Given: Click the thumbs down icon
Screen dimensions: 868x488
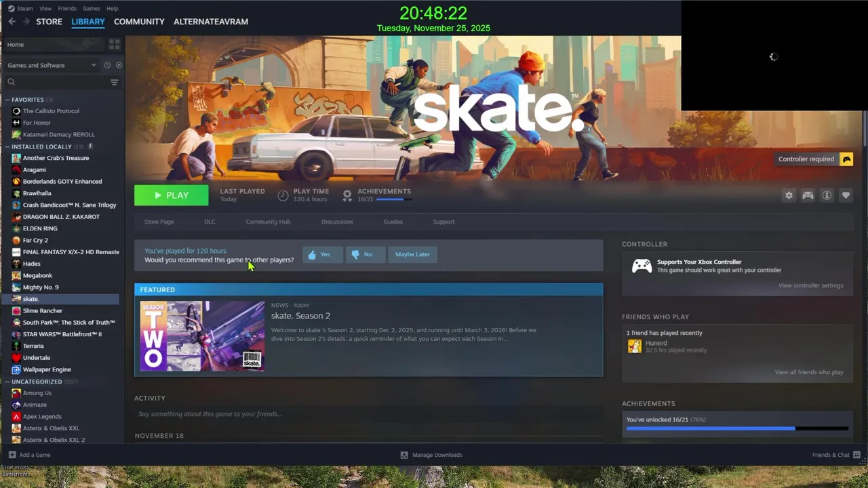Looking at the screenshot, I should click(x=355, y=255).
